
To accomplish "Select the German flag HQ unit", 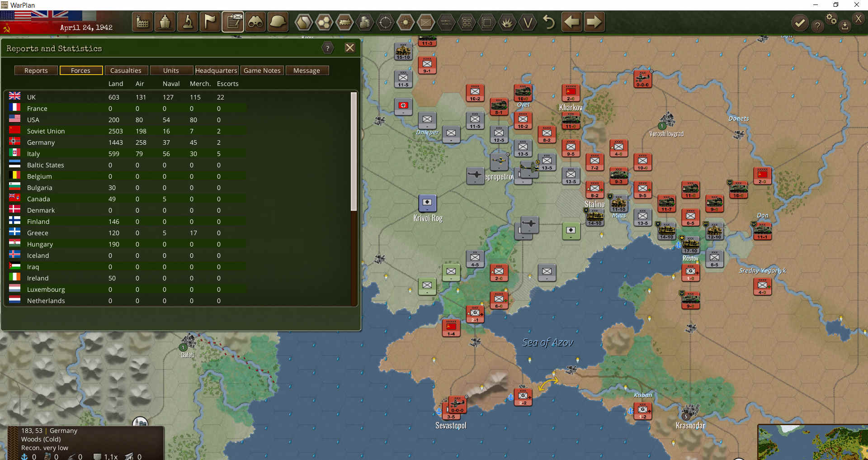I will (403, 107).
